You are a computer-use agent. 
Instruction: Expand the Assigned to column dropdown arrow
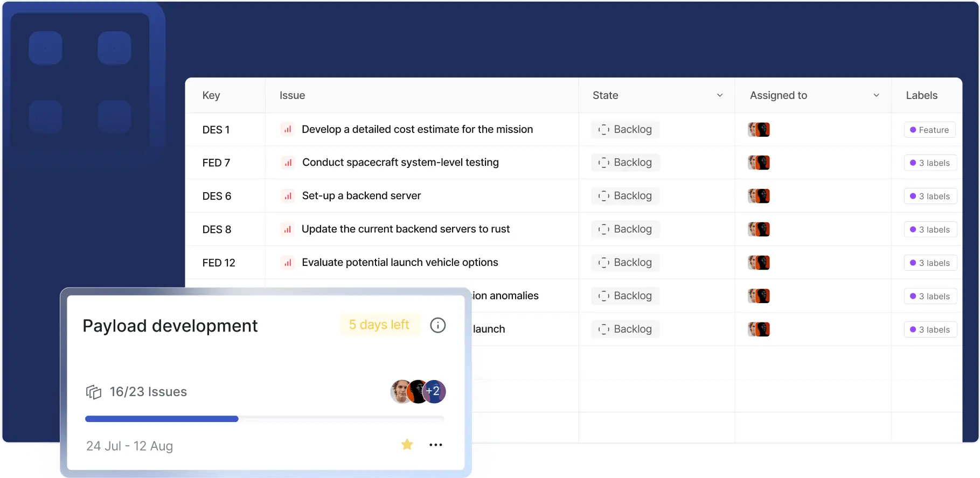876,95
